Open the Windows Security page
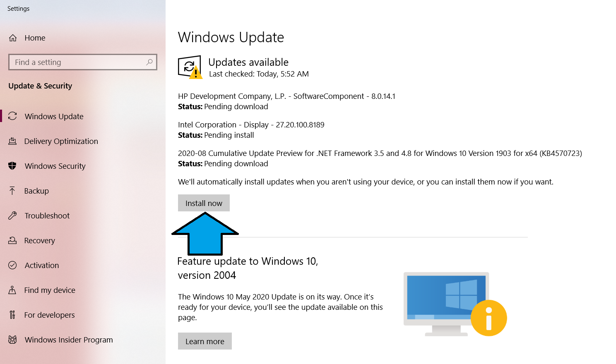Screen dimensions: 616x364 click(x=55, y=166)
